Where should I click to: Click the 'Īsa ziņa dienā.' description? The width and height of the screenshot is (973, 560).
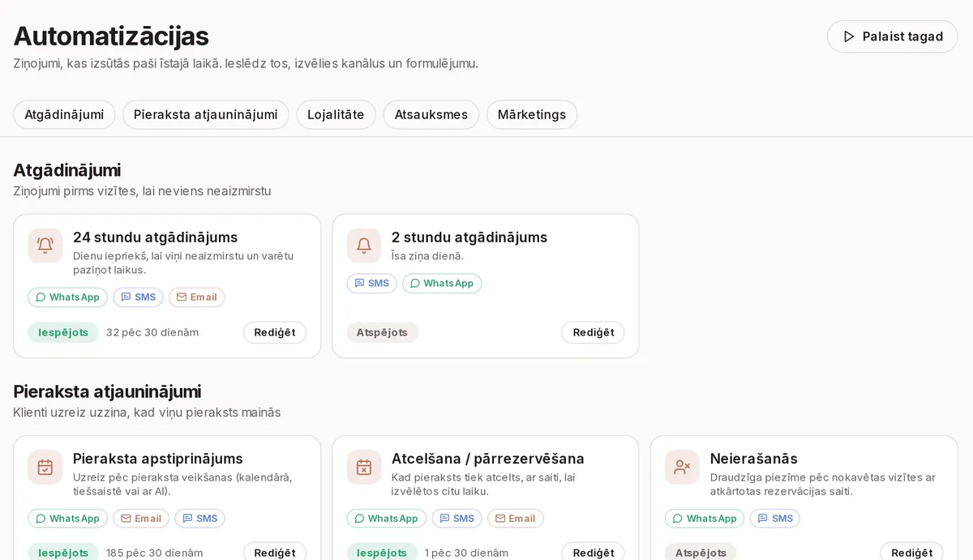[427, 256]
